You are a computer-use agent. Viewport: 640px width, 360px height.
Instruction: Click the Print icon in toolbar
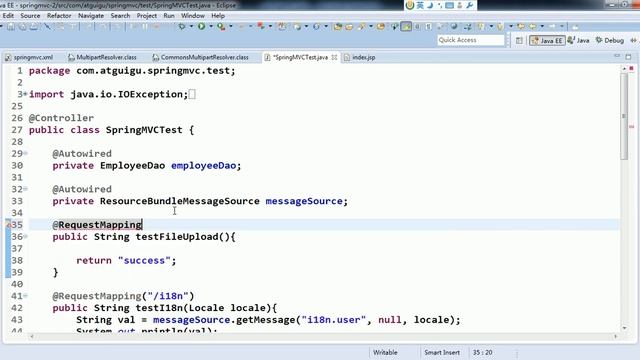(x=34, y=27)
